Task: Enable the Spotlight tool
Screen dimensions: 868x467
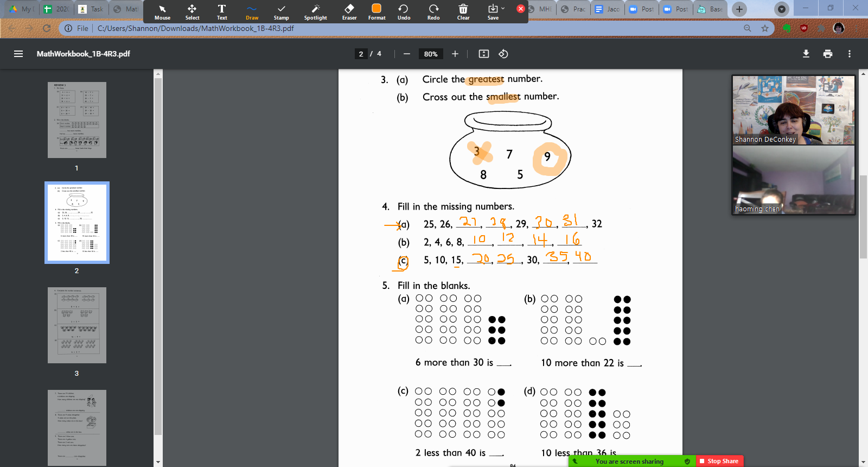Action: click(315, 12)
